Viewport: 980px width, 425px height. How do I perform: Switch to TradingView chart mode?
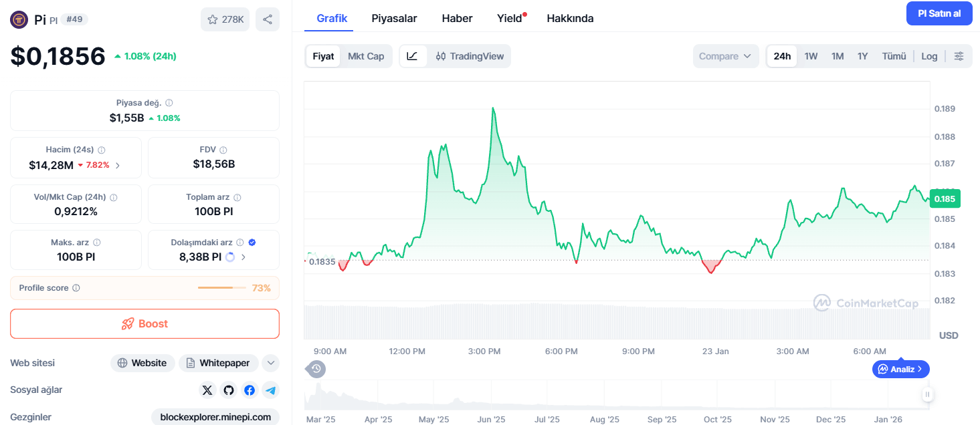click(x=470, y=56)
